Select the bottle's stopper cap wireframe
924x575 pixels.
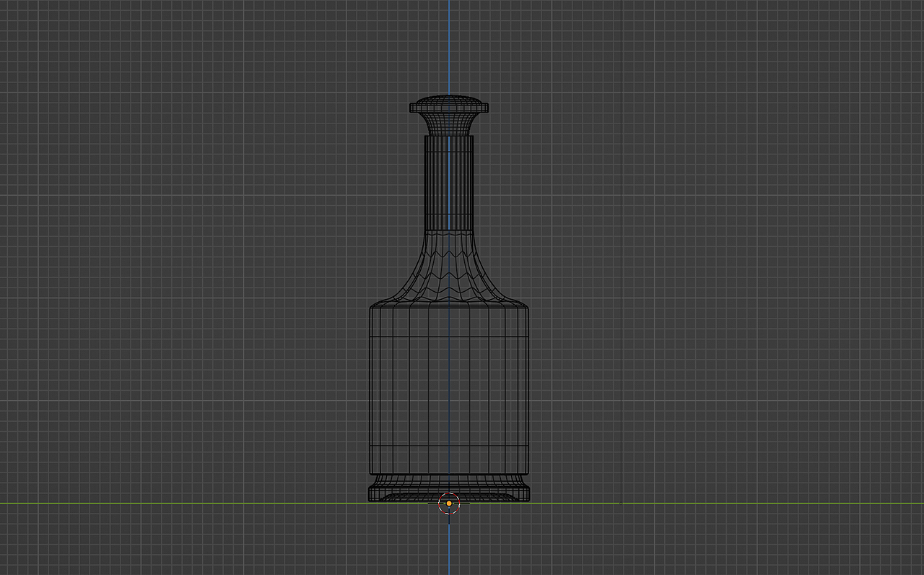[449, 115]
